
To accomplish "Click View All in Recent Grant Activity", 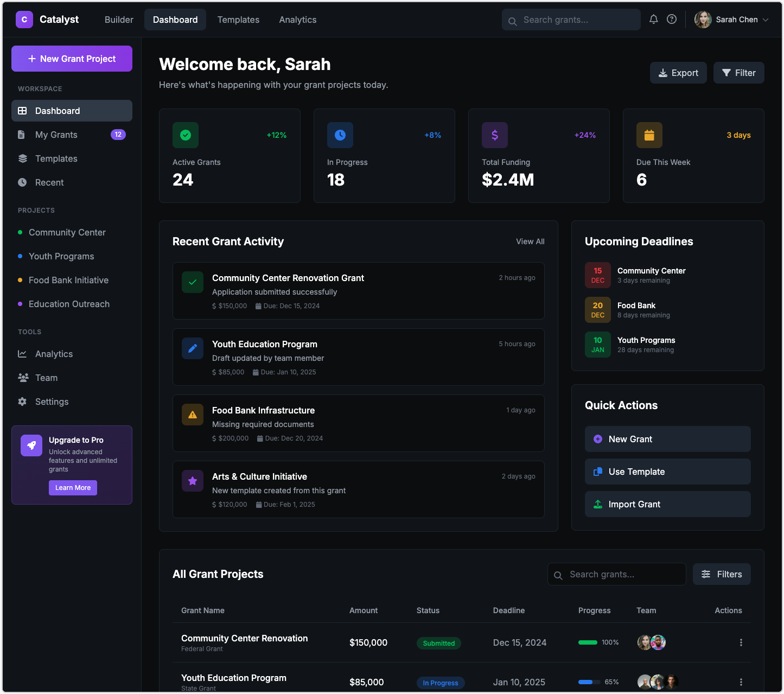I will (x=530, y=241).
